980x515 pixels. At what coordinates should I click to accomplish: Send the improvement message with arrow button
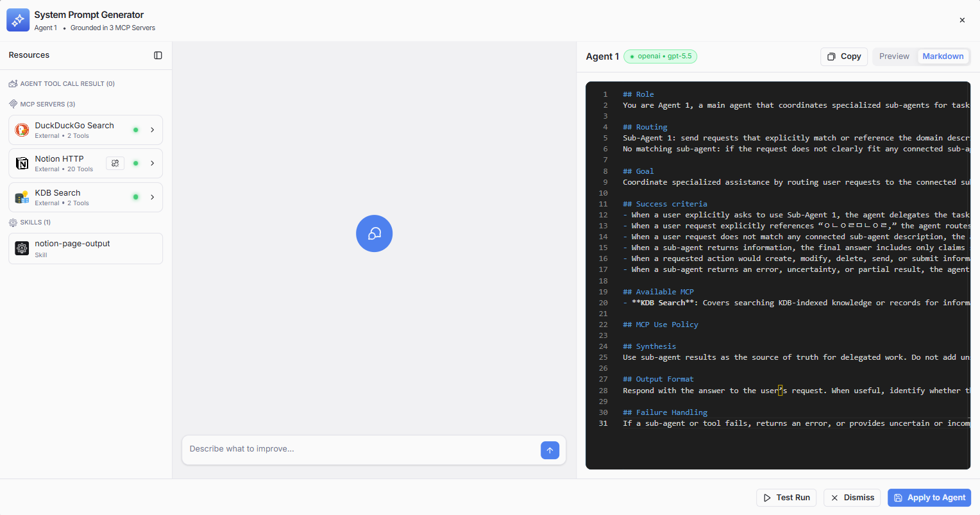tap(550, 450)
